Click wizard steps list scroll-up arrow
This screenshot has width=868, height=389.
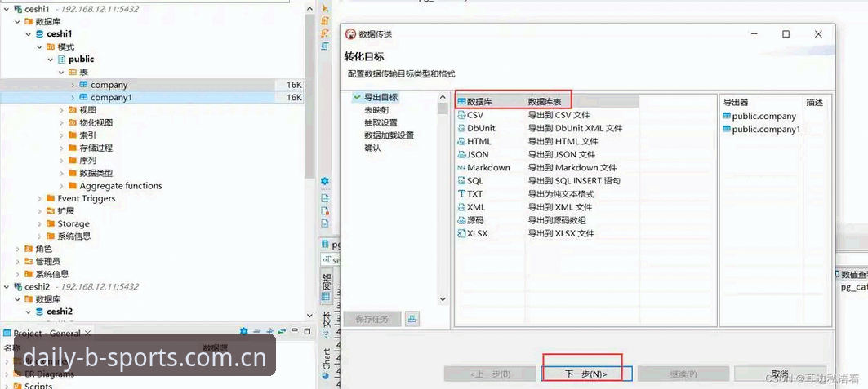[x=443, y=97]
